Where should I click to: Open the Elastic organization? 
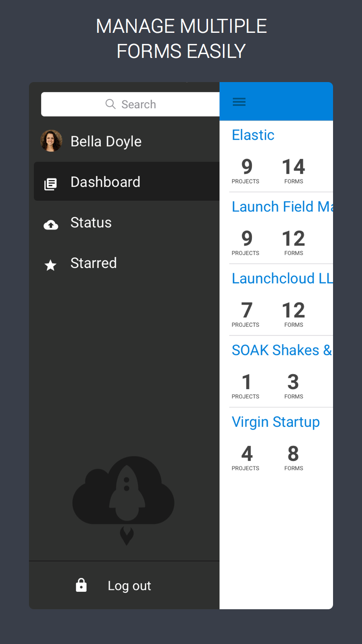253,135
